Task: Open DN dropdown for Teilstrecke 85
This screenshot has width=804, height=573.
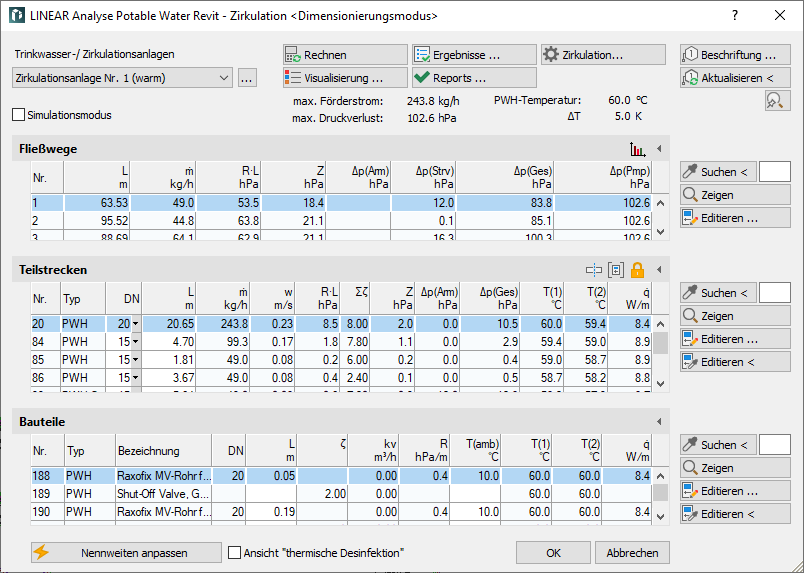Action: [135, 360]
